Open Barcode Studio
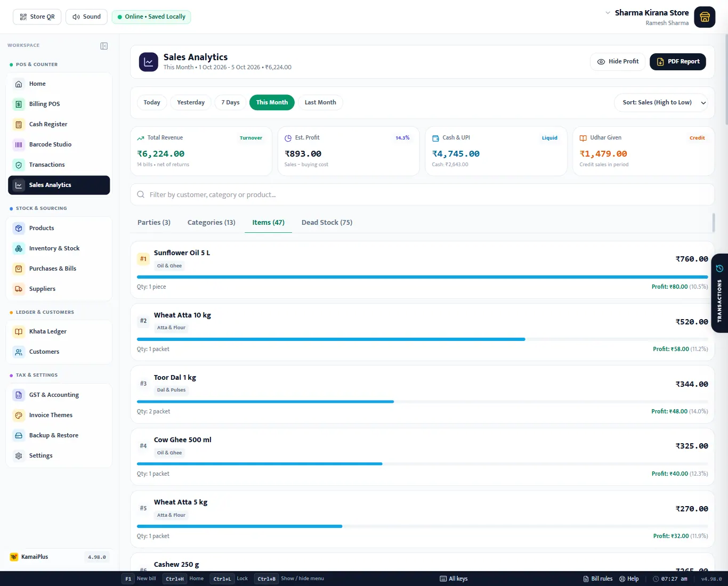Image resolution: width=728 pixels, height=586 pixels. tap(59, 144)
